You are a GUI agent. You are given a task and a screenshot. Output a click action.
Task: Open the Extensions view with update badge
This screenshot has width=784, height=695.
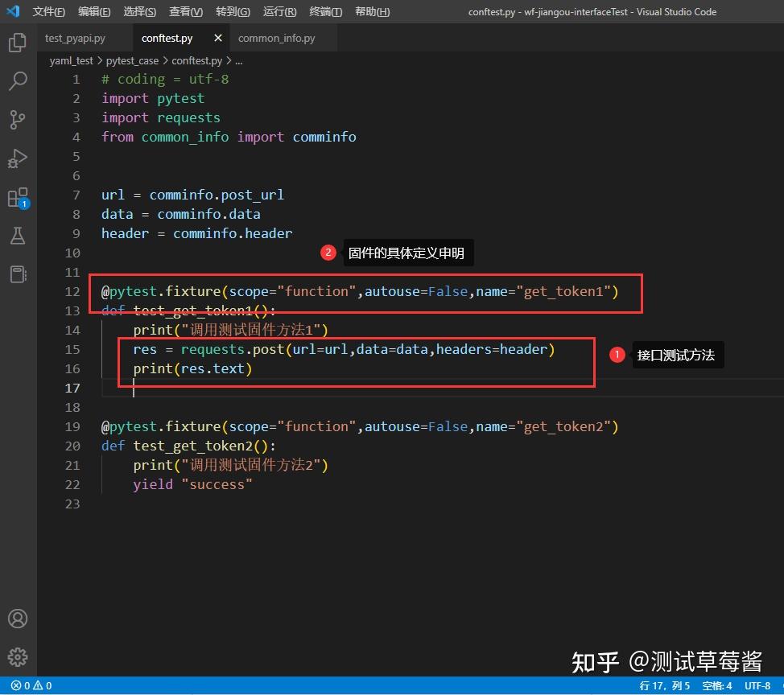click(x=19, y=198)
